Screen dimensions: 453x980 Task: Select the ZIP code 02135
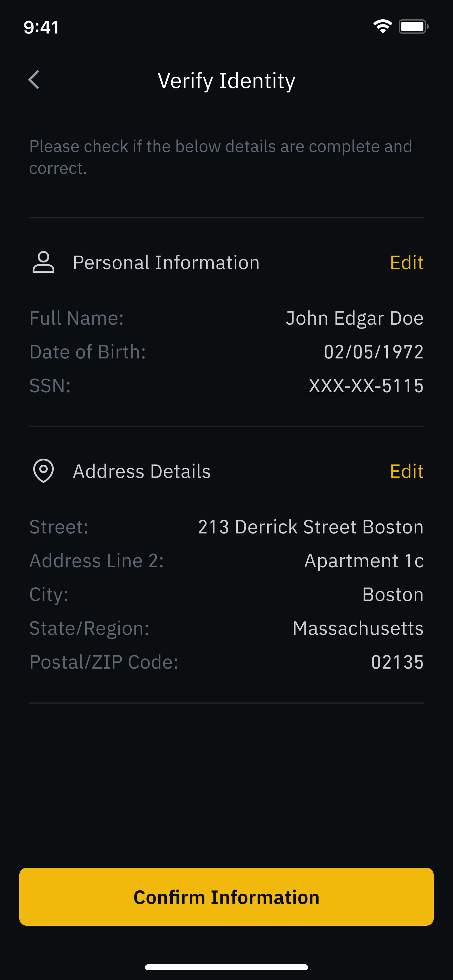tap(397, 662)
